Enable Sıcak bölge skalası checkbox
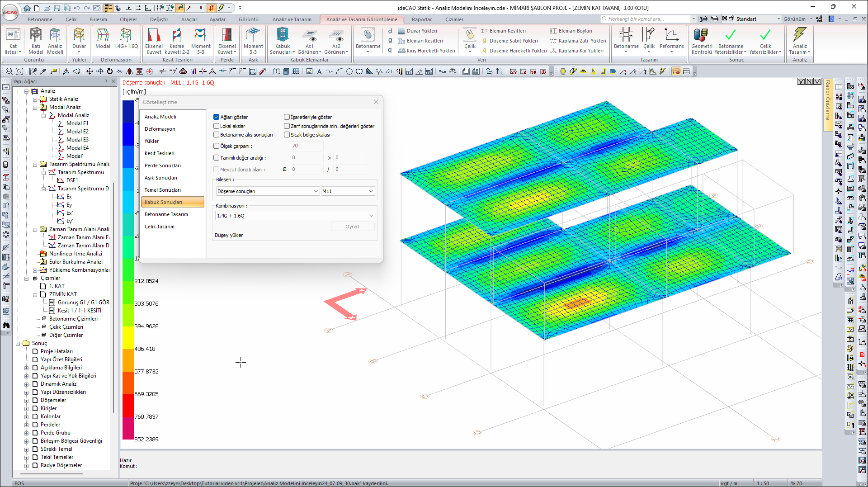This screenshot has height=487, width=868. click(287, 135)
